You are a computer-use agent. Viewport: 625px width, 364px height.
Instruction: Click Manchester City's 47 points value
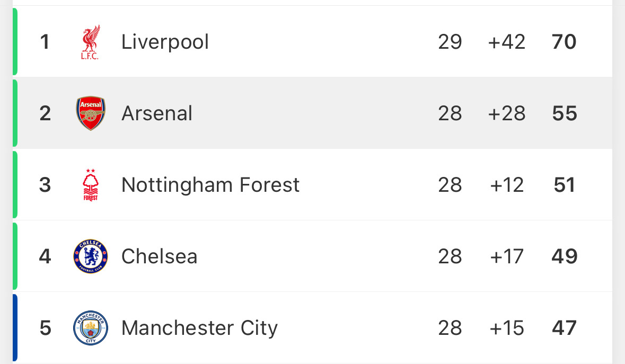click(564, 328)
